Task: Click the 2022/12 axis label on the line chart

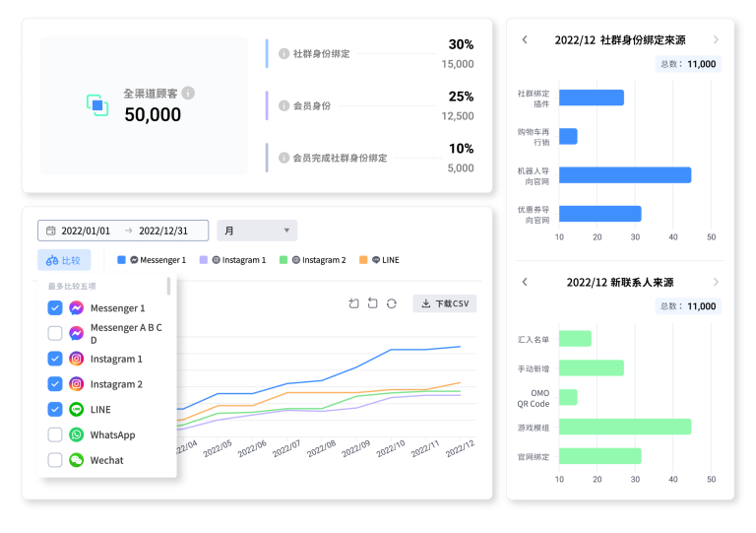Action: (x=460, y=448)
